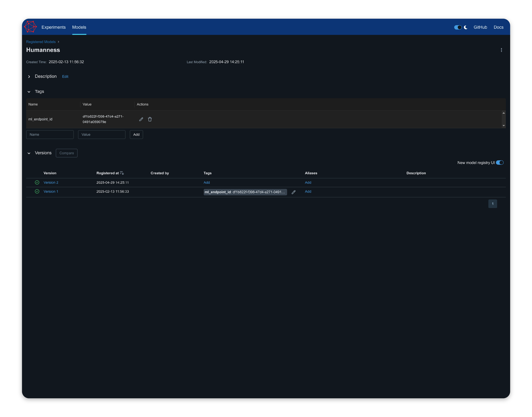The width and height of the screenshot is (532, 417).
Task: Toggle the dark mode switch
Action: 458,27
